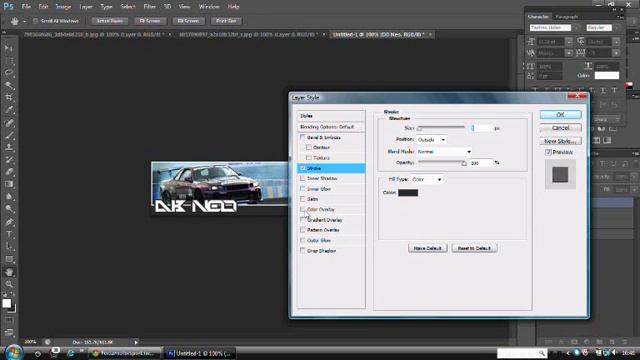The width and height of the screenshot is (640, 360).
Task: Toggle Scroll All Windows checkbox
Action: coord(36,21)
